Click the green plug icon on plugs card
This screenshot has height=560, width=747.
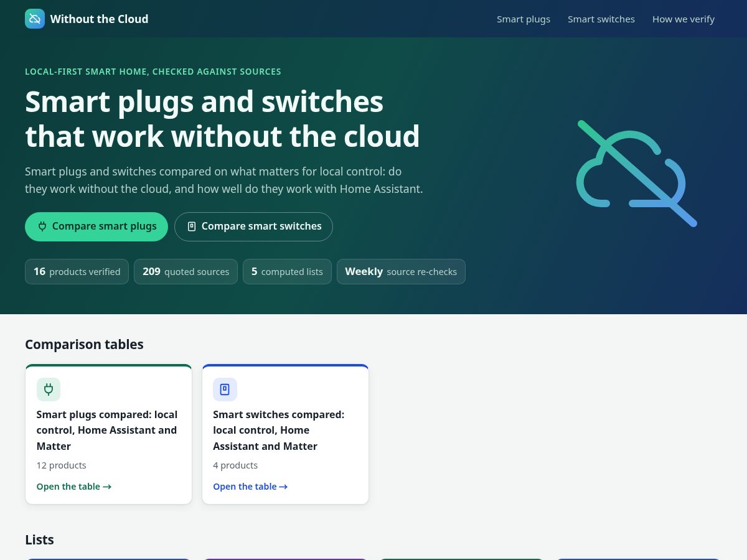click(49, 390)
